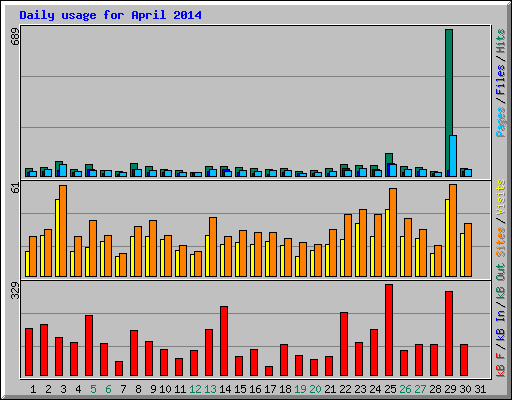Click day 22 on the x-axis
Image resolution: width=512 pixels, height=400 pixels.
click(345, 389)
